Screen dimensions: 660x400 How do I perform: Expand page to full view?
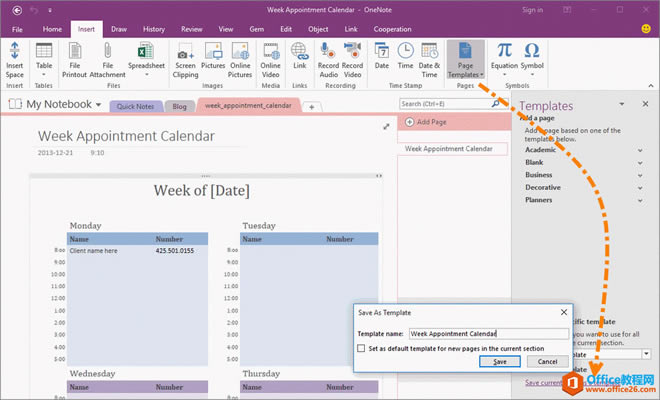coord(386,127)
